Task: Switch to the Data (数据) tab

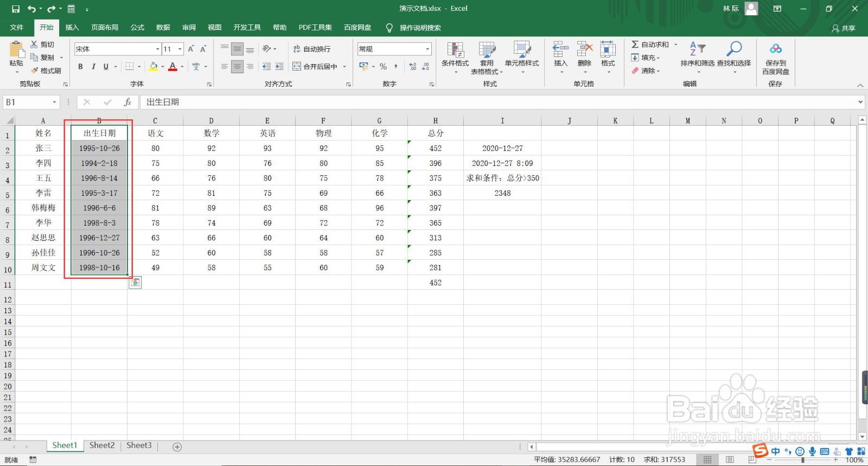Action: click(163, 27)
